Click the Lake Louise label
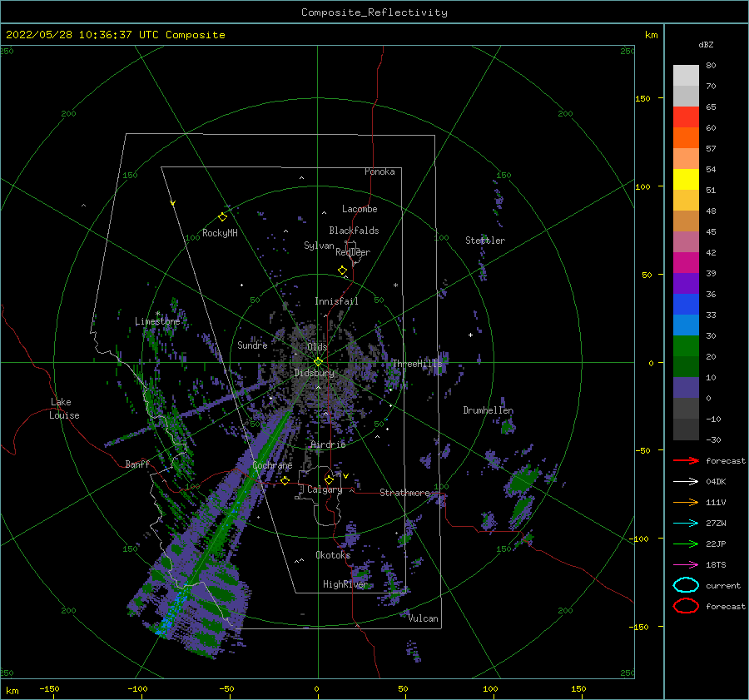The height and width of the screenshot is (700, 749). click(64, 409)
